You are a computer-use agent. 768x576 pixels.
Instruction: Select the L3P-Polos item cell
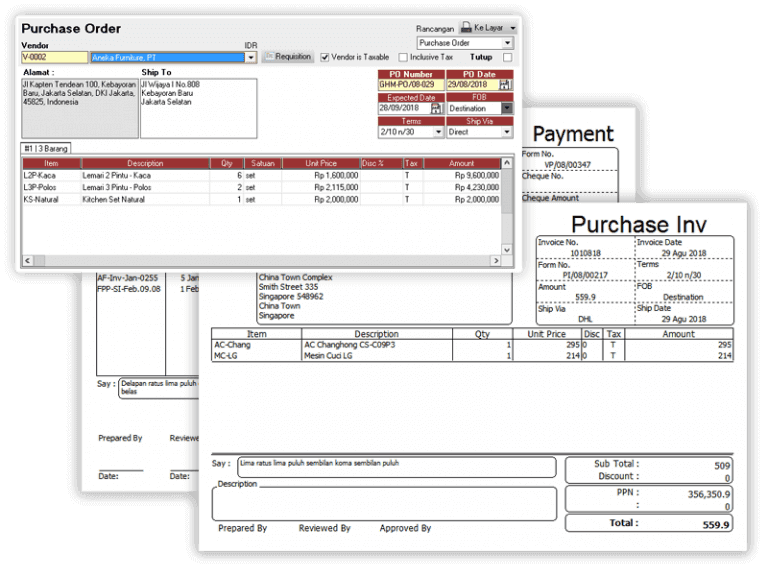coord(51,188)
